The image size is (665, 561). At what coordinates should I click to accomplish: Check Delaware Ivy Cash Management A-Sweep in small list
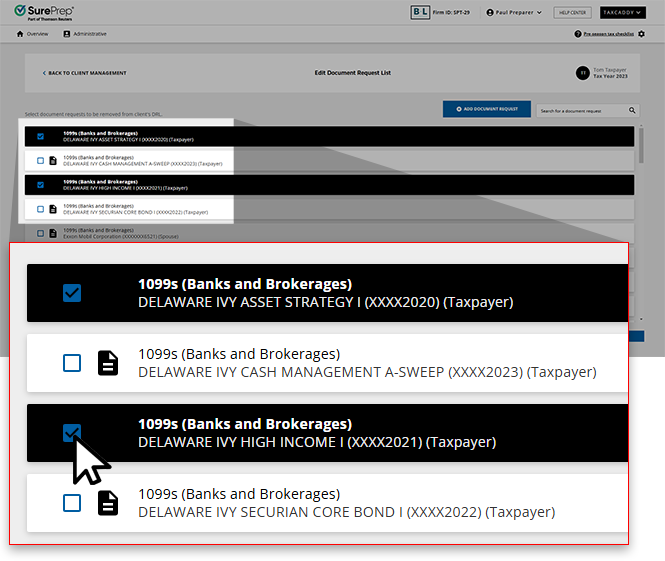click(x=40, y=161)
